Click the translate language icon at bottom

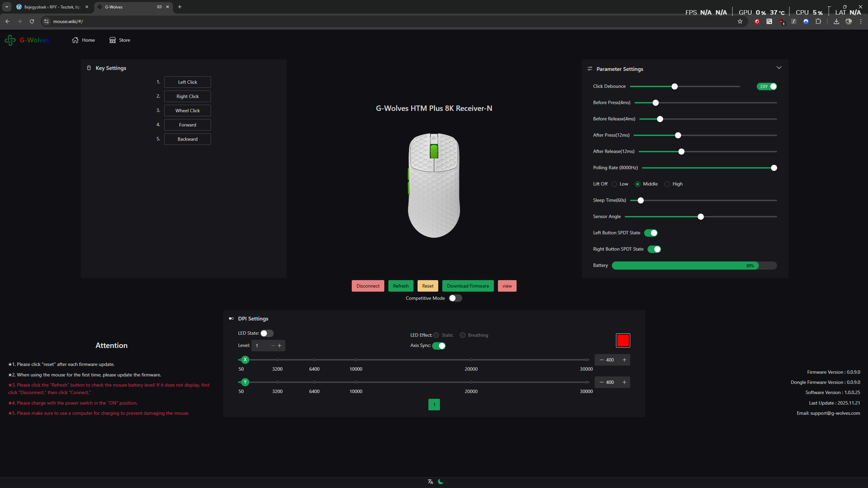coord(430,482)
